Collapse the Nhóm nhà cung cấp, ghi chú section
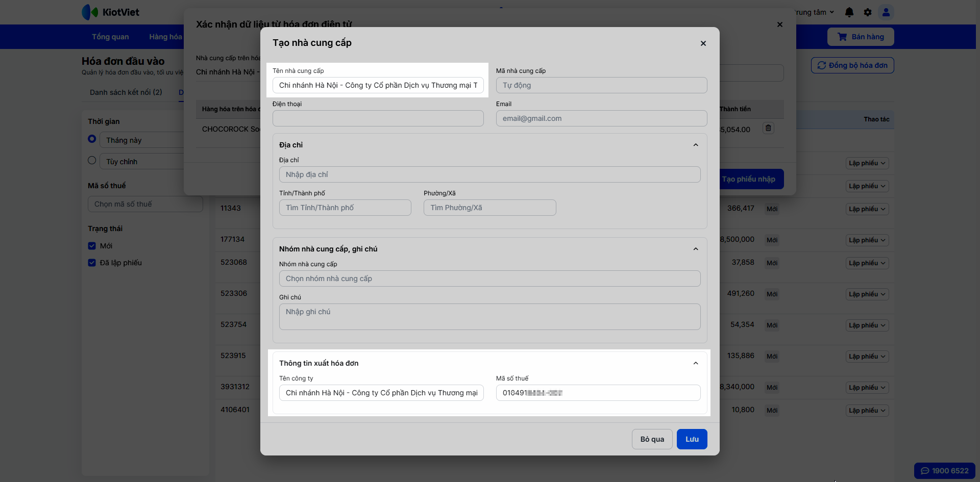Image resolution: width=980 pixels, height=482 pixels. click(696, 249)
